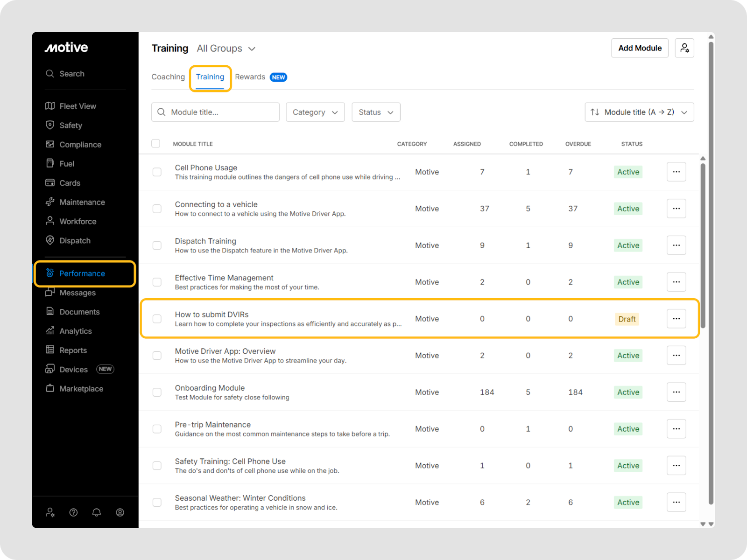Click the Add Module button
This screenshot has height=560, width=747.
[x=640, y=48]
